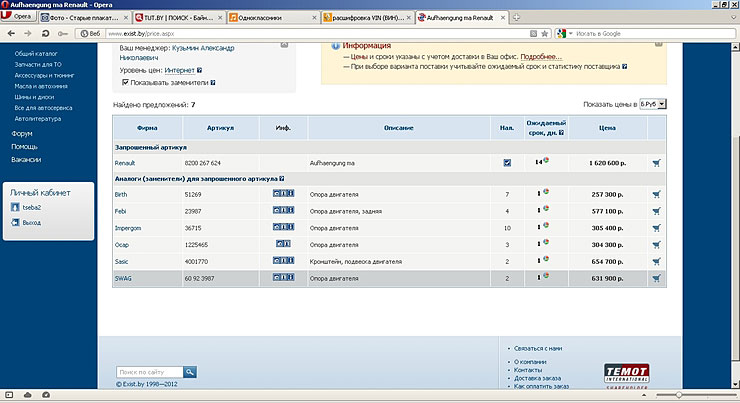Click the Opera panels icon in status bar
This screenshot has height=403, width=740.
[9, 395]
